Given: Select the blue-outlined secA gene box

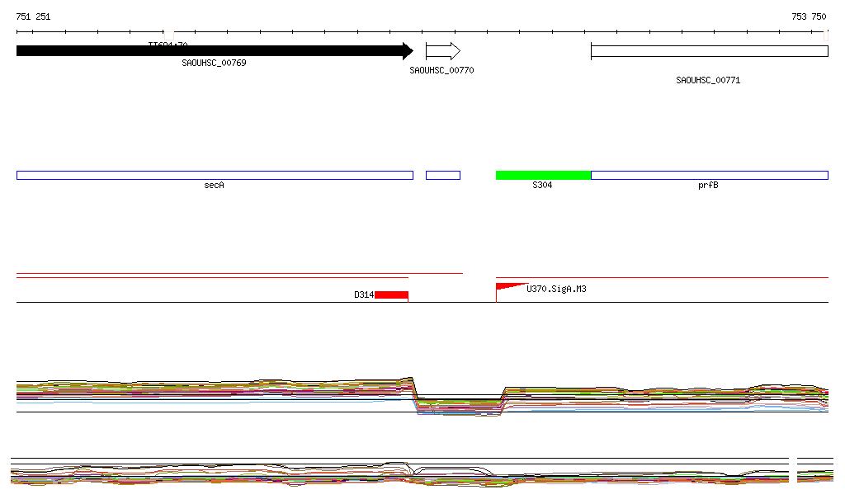Looking at the screenshot, I should [x=215, y=175].
